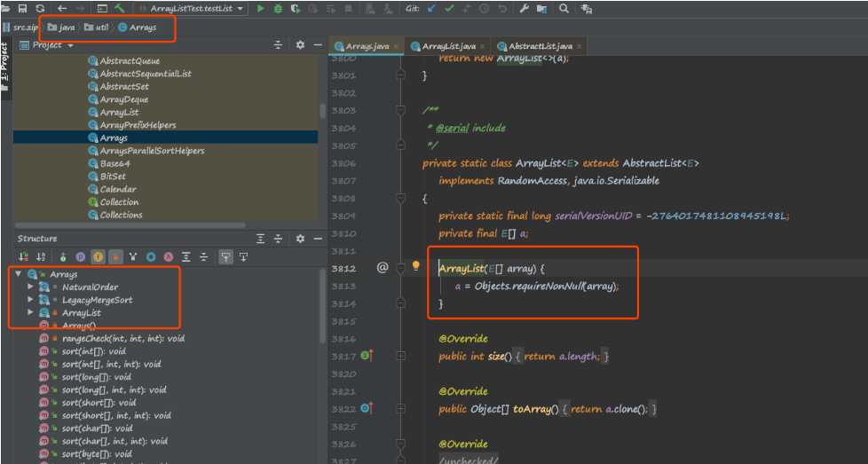Unfold toArray() method at line 3822
Image resolution: width=868 pixels, height=464 pixels.
401,409
